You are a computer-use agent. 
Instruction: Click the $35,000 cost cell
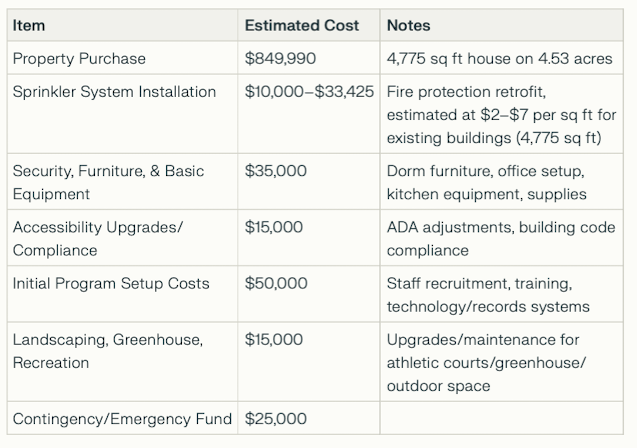click(x=309, y=182)
